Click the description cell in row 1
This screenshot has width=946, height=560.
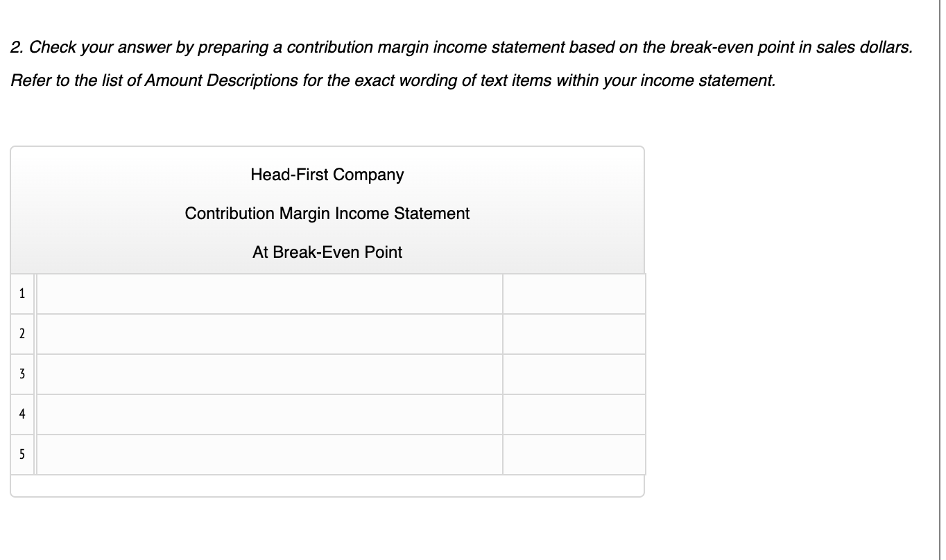point(269,293)
